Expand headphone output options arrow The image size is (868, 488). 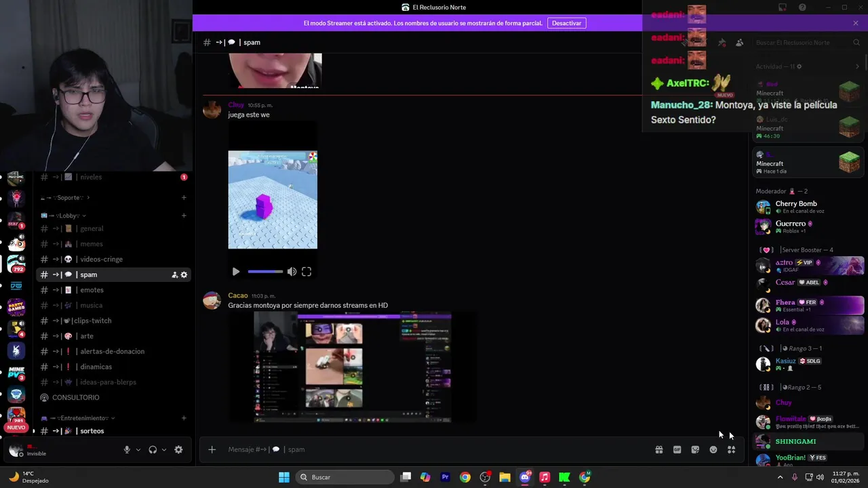(163, 449)
